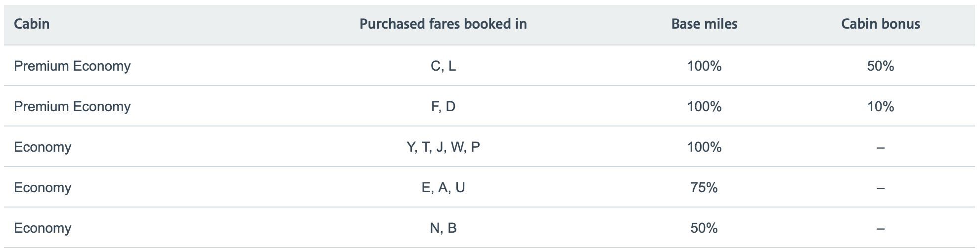Screen dimensions: 980x250
Task: Select the F, D fare classes cell
Action: pos(443,107)
